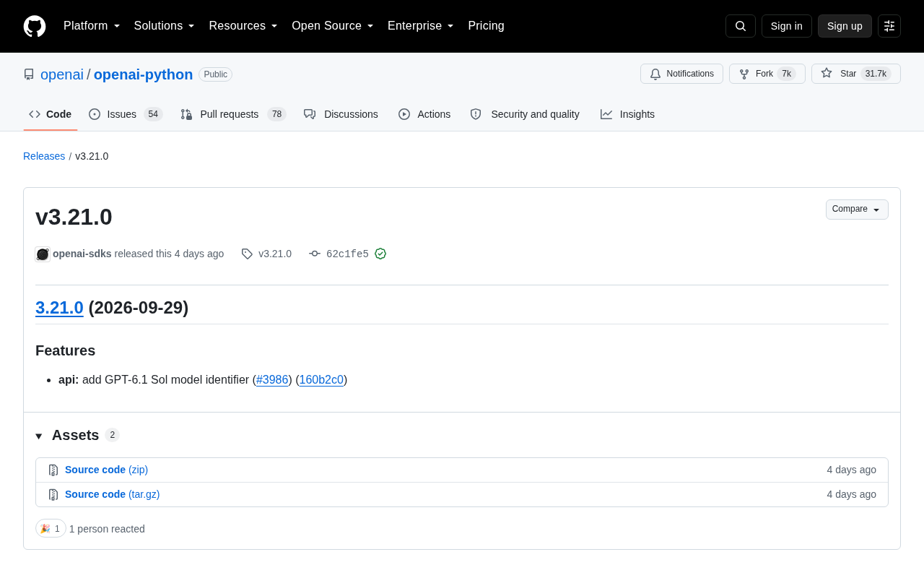The image size is (924, 578).
Task: Download Source code (zip)
Action: (x=106, y=470)
